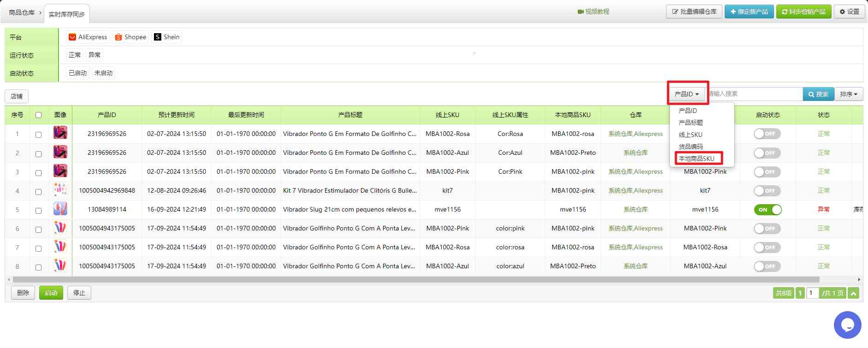The image size is (868, 348).
Task: Click the sync marketing products button
Action: [803, 12]
